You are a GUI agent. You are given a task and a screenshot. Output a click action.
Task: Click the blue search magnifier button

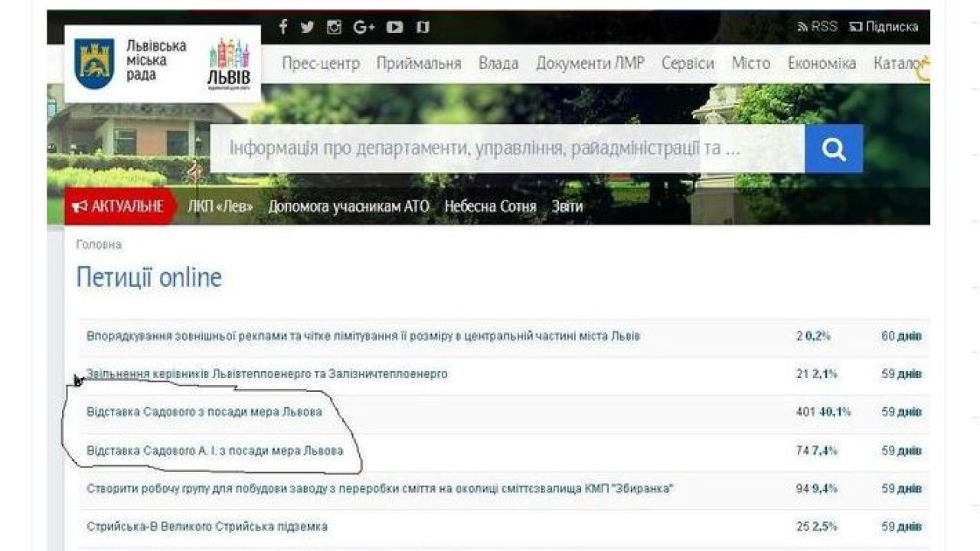[834, 148]
